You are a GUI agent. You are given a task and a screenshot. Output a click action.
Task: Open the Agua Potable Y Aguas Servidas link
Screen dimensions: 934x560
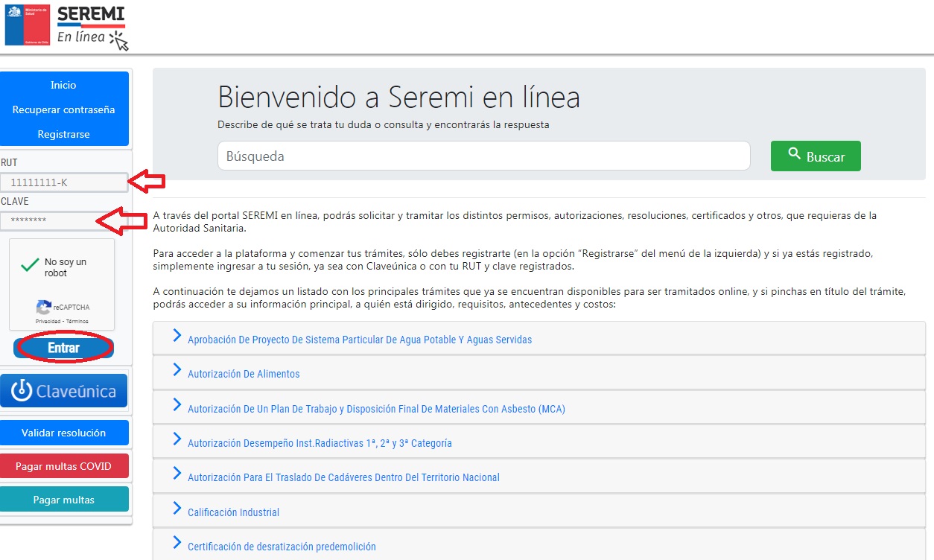(x=360, y=339)
